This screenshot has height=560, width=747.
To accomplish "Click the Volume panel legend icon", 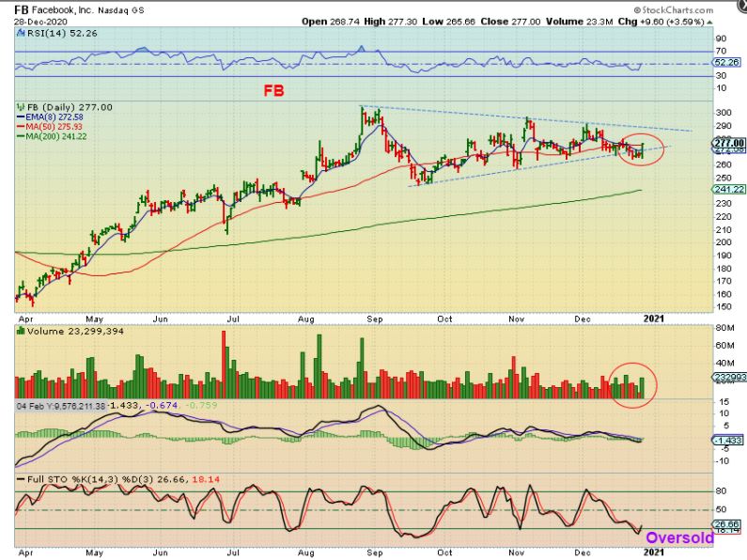I will tap(21, 331).
